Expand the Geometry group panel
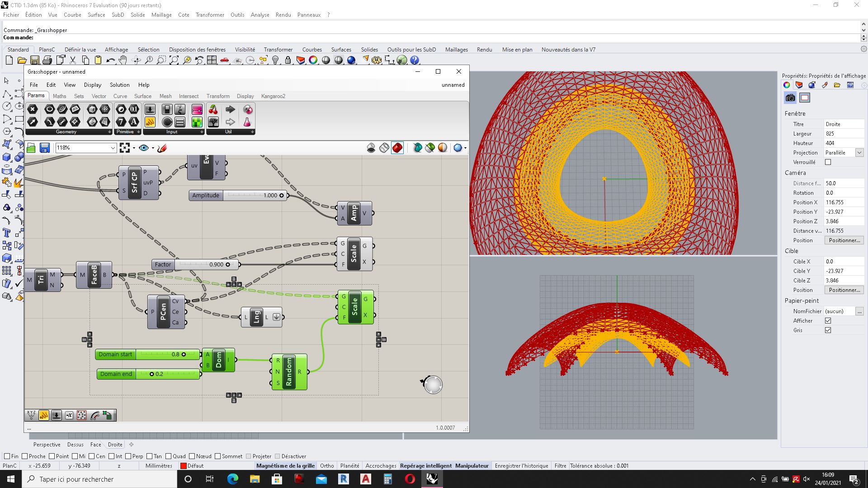Screen dimensions: 868x488 [x=109, y=132]
